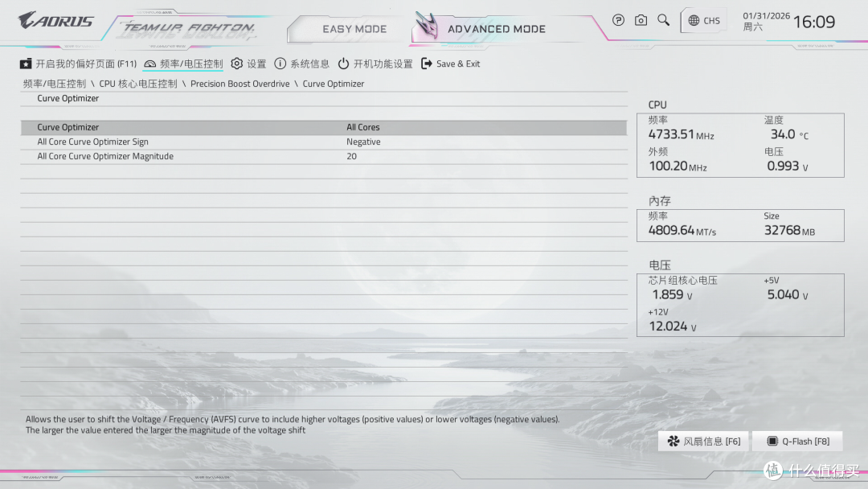Open 风扇信息 [F6] panel
This screenshot has height=489, width=868.
(x=703, y=442)
